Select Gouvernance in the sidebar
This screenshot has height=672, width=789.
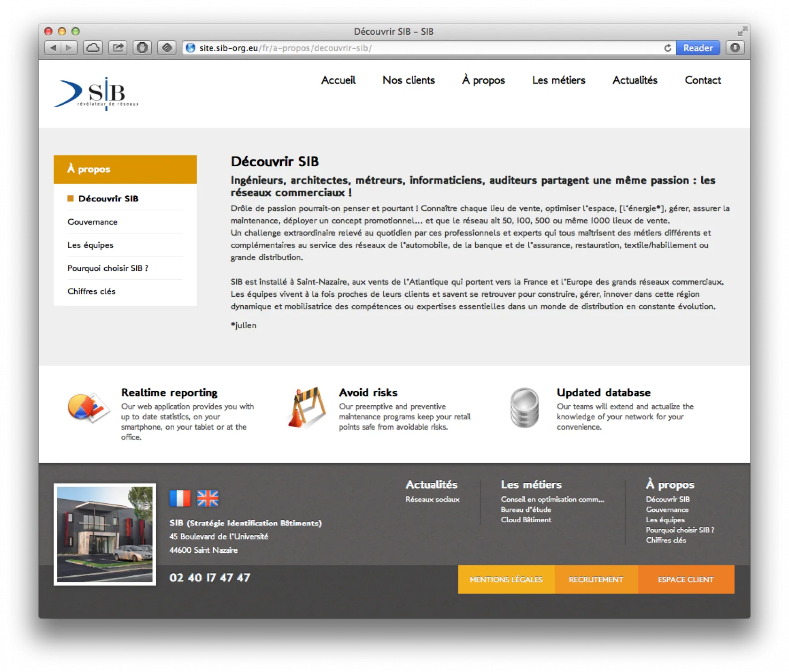tap(93, 222)
